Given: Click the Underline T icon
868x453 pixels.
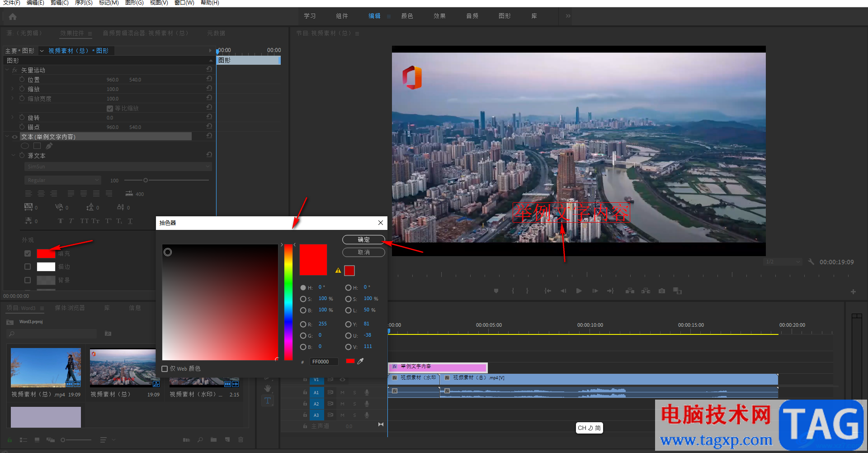Looking at the screenshot, I should click(130, 221).
